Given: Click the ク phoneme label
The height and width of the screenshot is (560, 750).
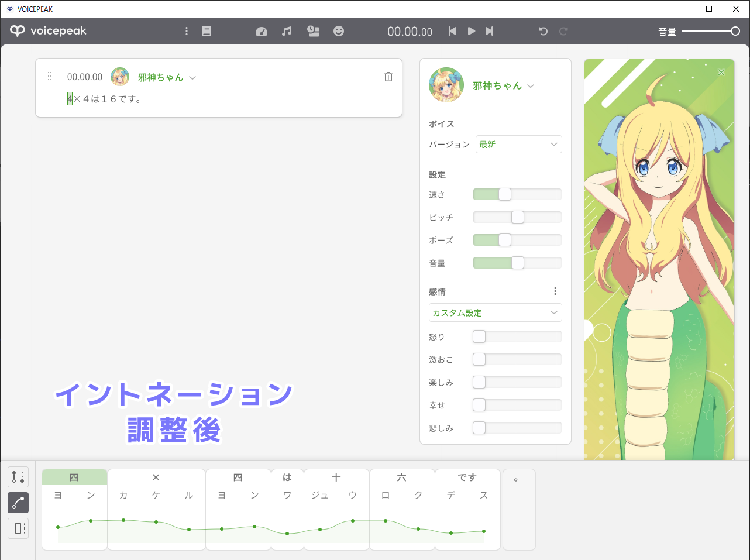Looking at the screenshot, I should pos(418,495).
